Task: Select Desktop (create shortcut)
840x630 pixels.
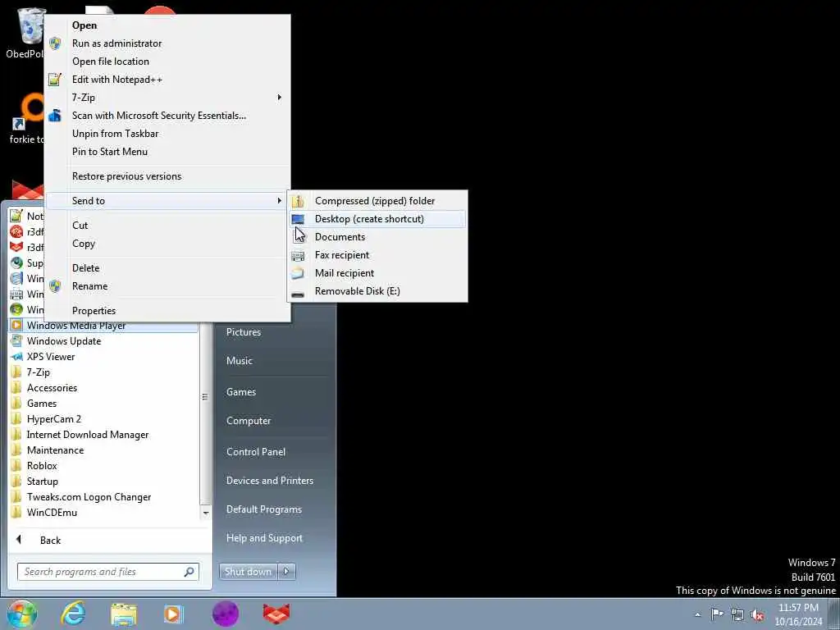Action: click(377, 219)
